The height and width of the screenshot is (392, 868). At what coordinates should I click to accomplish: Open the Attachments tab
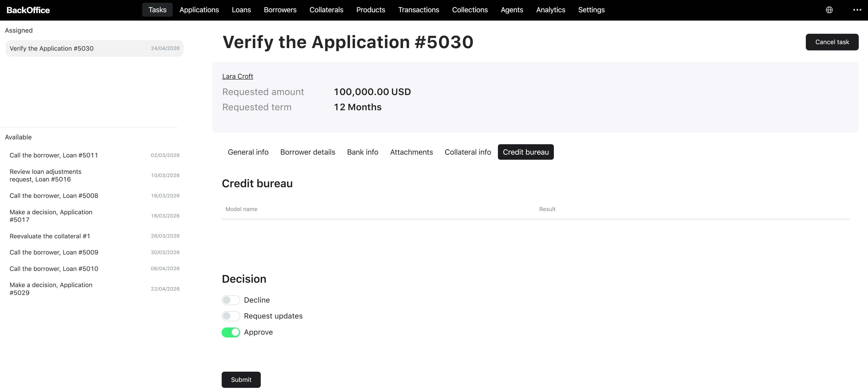pyautogui.click(x=411, y=152)
